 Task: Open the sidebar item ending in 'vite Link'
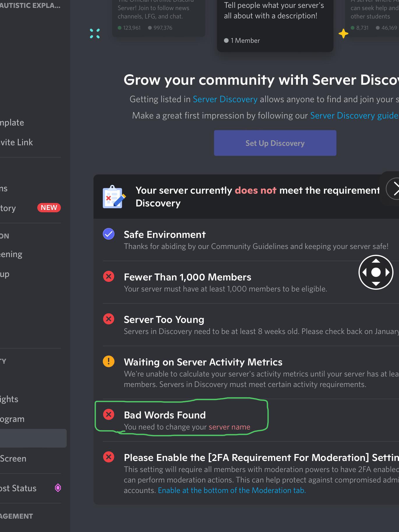[x=31, y=142]
